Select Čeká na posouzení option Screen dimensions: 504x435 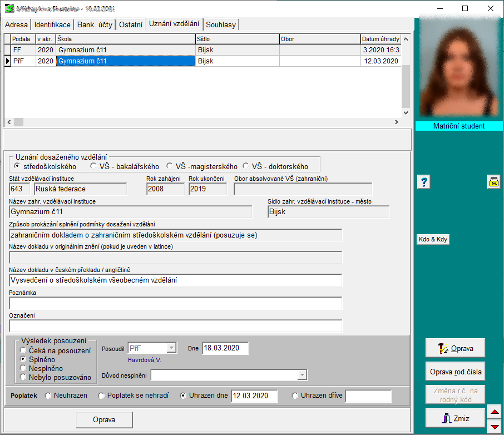[23, 350]
